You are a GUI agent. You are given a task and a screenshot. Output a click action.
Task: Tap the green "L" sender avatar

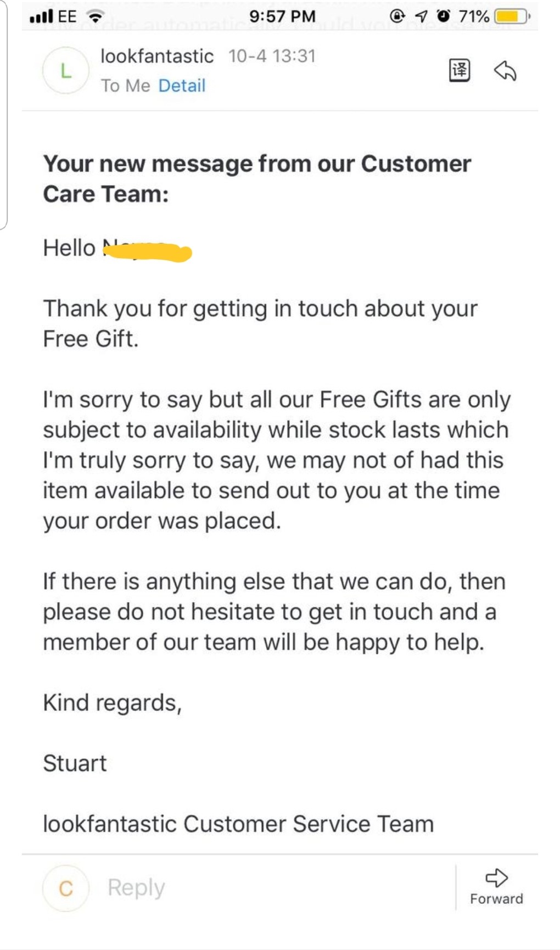click(66, 71)
